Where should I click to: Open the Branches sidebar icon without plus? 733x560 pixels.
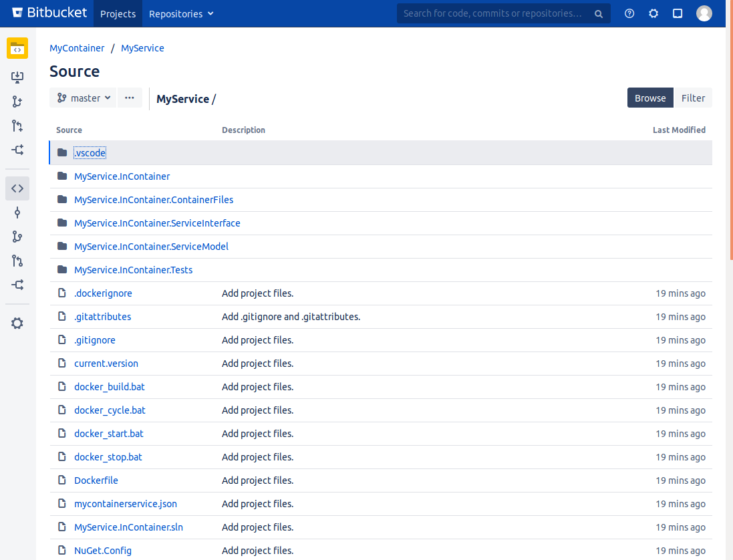[x=17, y=237]
